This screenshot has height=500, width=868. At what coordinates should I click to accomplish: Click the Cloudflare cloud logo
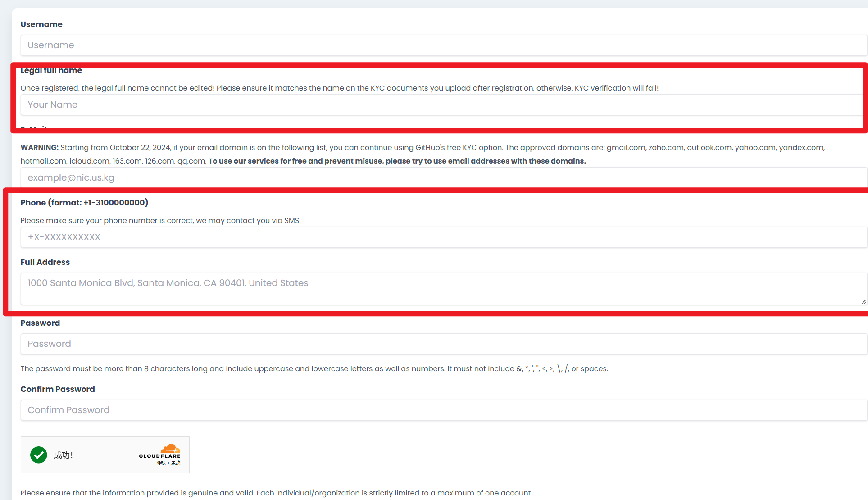click(x=170, y=449)
